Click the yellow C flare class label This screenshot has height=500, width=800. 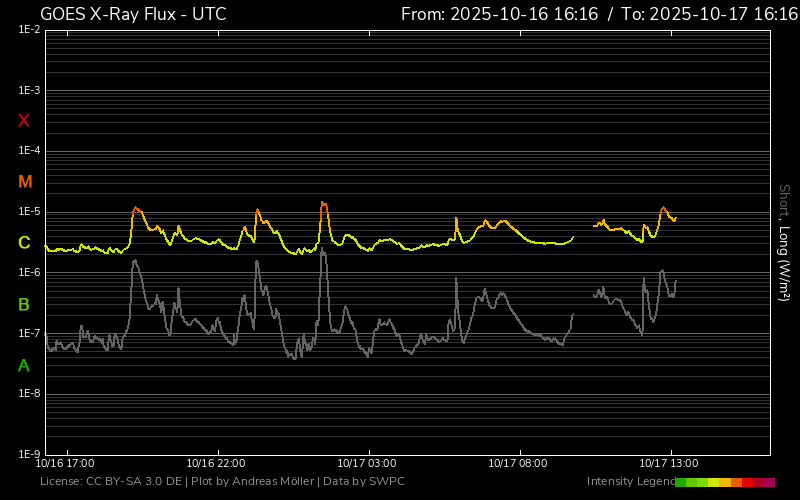pos(24,243)
